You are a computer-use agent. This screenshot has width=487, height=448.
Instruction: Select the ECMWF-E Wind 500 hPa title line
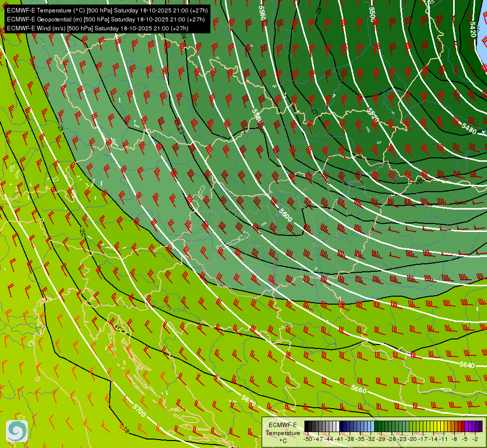coord(97,28)
